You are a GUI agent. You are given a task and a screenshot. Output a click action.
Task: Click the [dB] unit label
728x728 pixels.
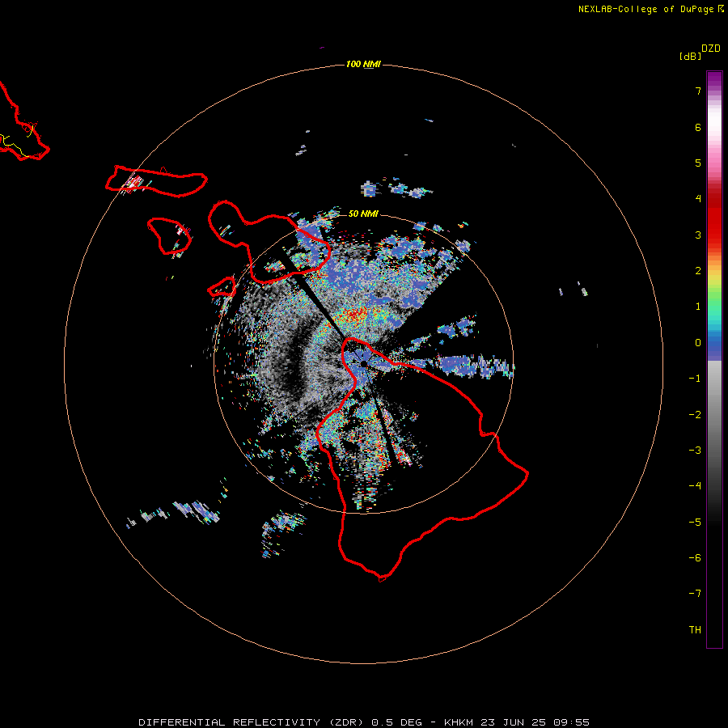pyautogui.click(x=691, y=56)
